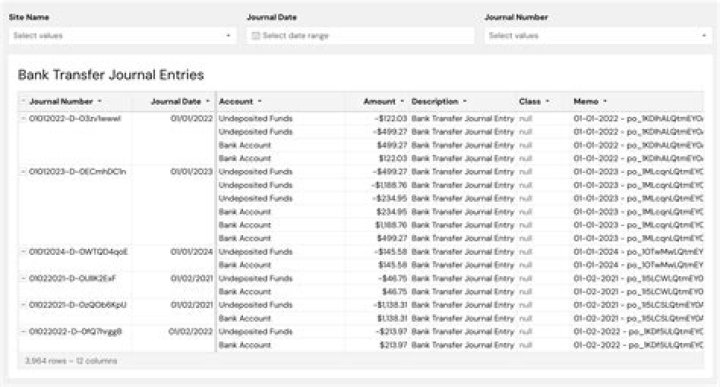The height and width of the screenshot is (387, 720).
Task: Collapse the 01022022-D journal group
Action: 23,331
